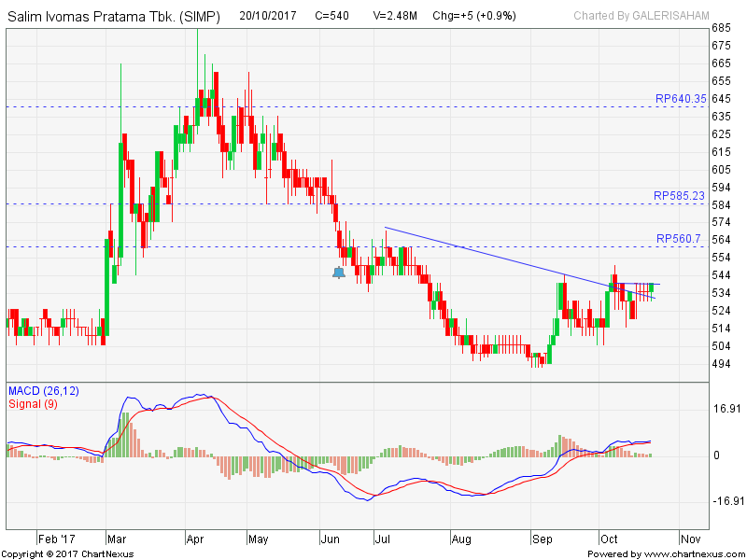Click the 20/10/2017 date in header
This screenshot has width=747, height=560.
pos(268,16)
